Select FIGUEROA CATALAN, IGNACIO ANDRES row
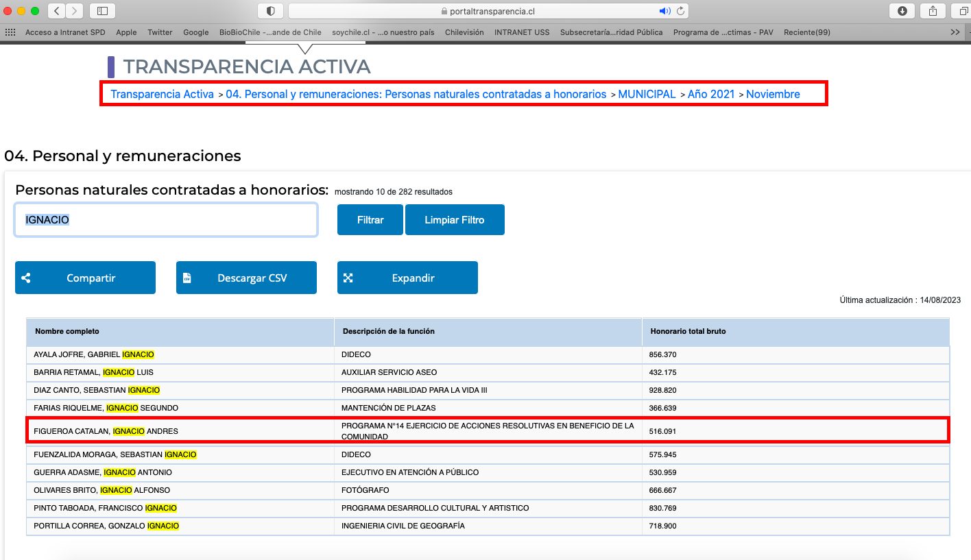Image resolution: width=971 pixels, height=560 pixels. coord(488,431)
